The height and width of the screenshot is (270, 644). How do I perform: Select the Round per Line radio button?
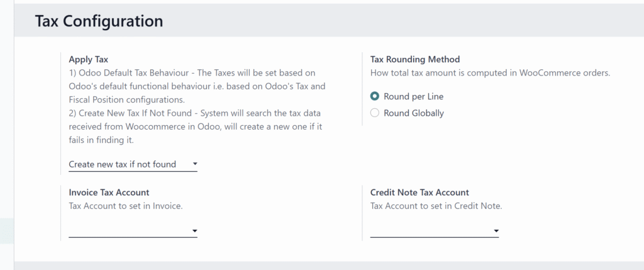375,96
